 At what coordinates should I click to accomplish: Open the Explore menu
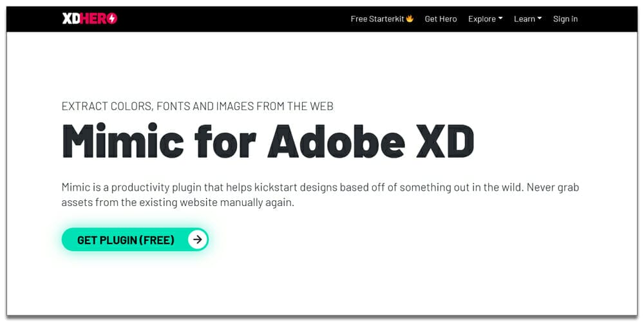pyautogui.click(x=482, y=19)
